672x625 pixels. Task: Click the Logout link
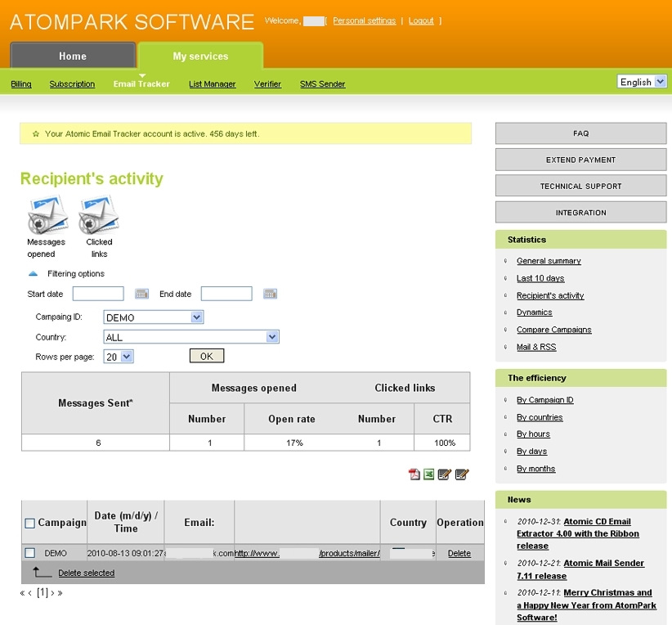(421, 20)
